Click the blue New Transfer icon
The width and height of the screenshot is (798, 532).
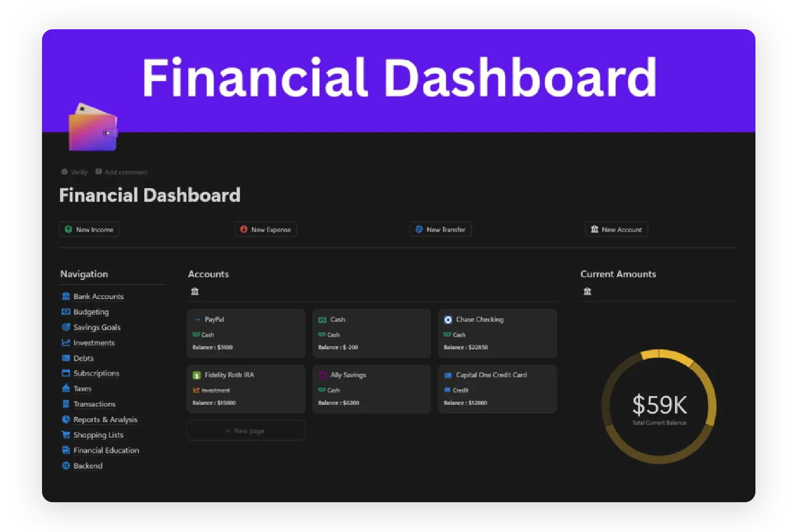(x=419, y=229)
